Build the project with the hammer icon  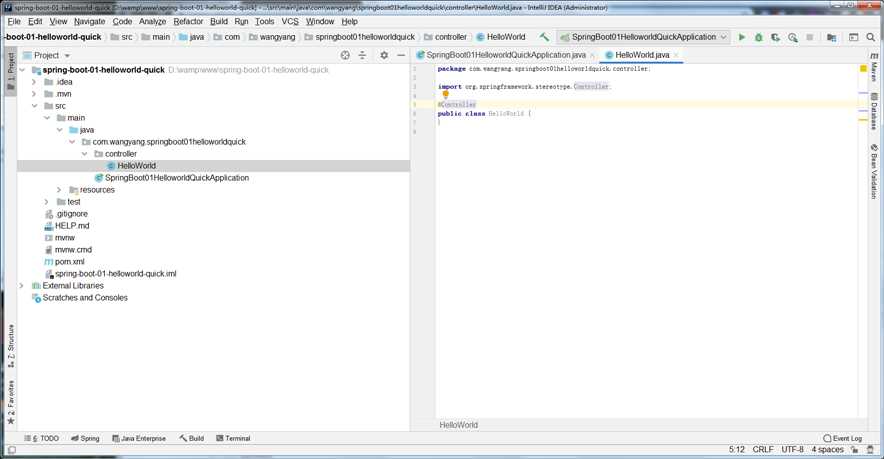544,37
